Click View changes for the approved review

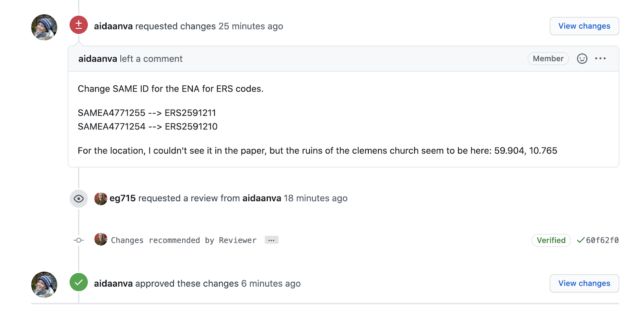(x=584, y=284)
